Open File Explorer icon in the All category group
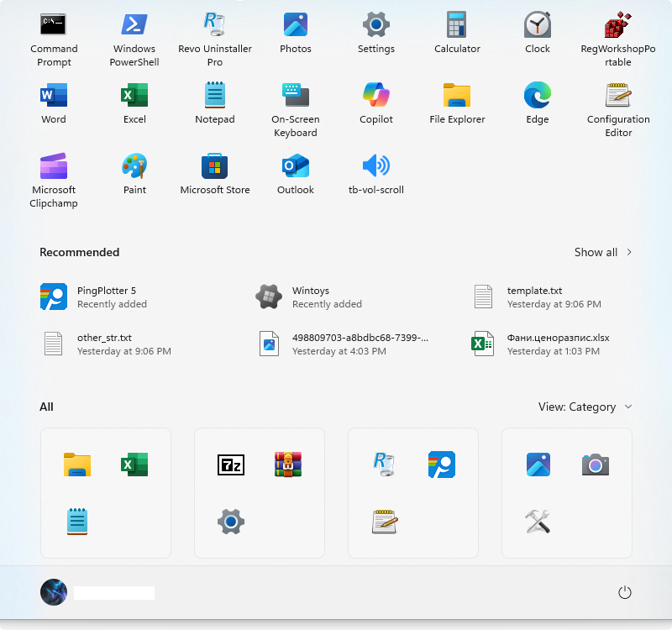Screen dimensions: 672x630 pos(77,465)
